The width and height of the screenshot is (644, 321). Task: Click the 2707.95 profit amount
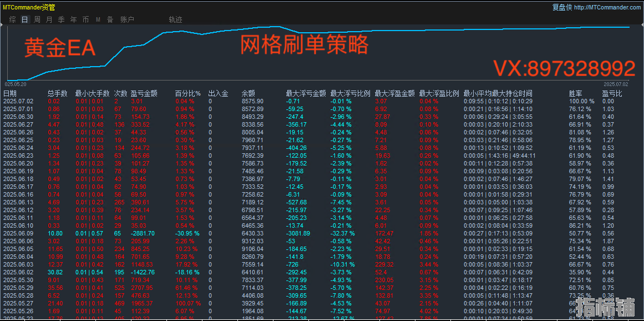click(x=141, y=288)
